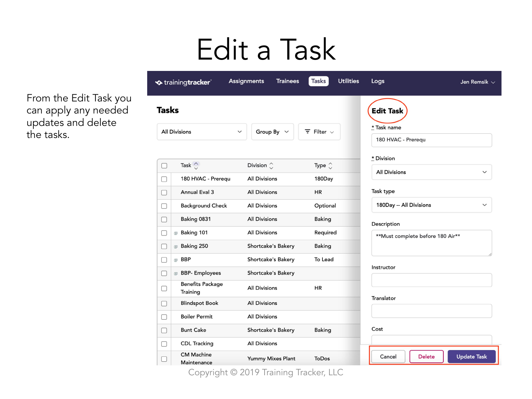The height and width of the screenshot is (399, 532).
Task: Click the Task name input field
Action: [x=432, y=140]
